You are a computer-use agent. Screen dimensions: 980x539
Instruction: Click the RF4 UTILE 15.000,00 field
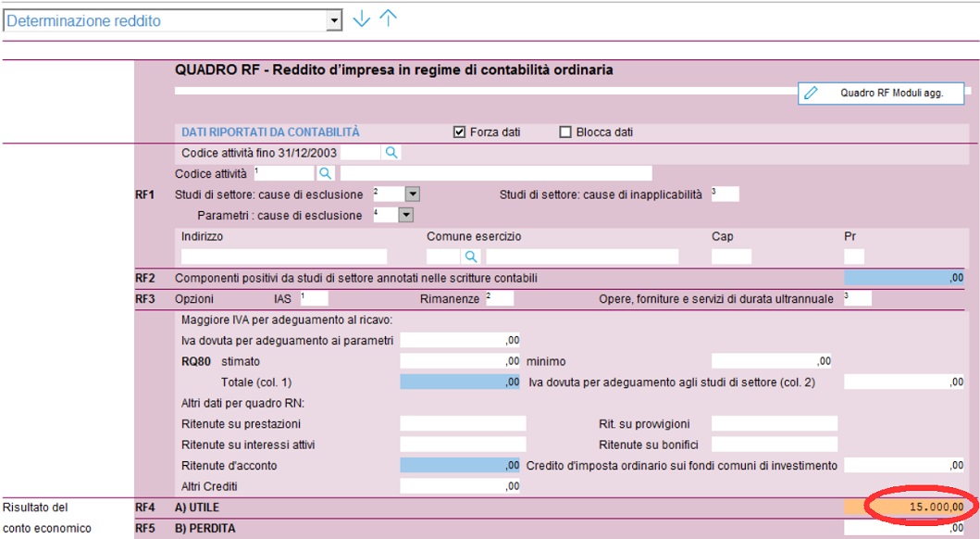pos(904,508)
